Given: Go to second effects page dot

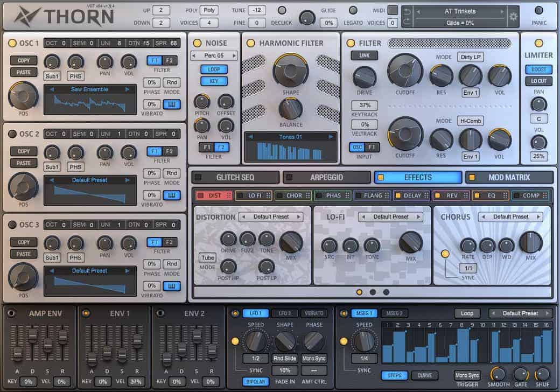Looking at the screenshot, I should (x=373, y=292).
